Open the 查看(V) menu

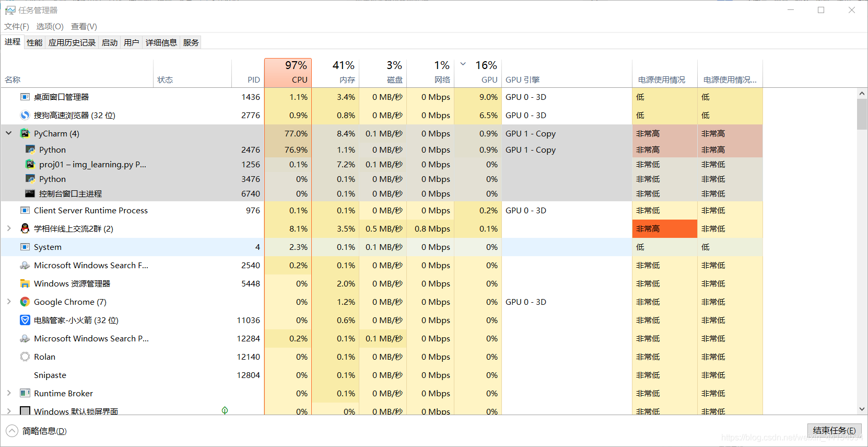[x=84, y=26]
